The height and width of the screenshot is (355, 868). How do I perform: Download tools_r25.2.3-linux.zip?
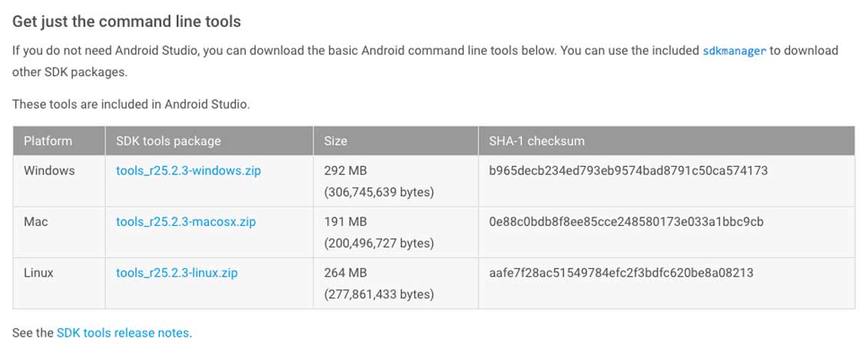pyautogui.click(x=177, y=273)
